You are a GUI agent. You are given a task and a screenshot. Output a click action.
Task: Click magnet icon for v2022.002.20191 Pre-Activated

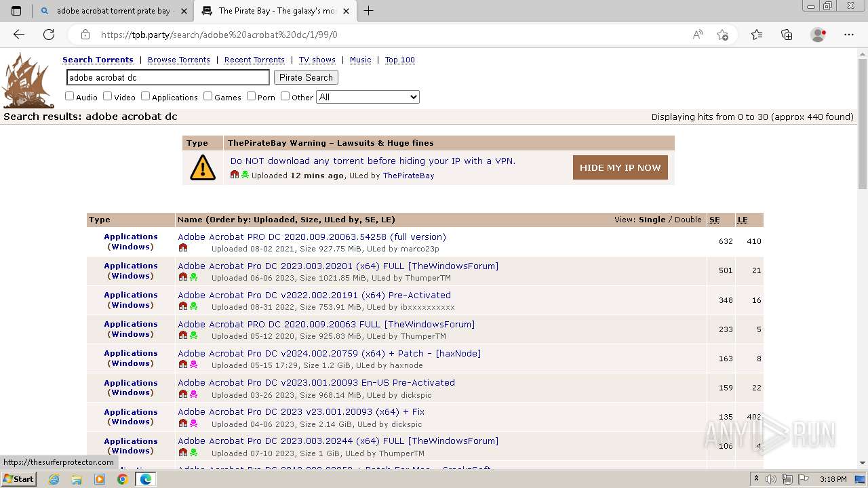[183, 306]
